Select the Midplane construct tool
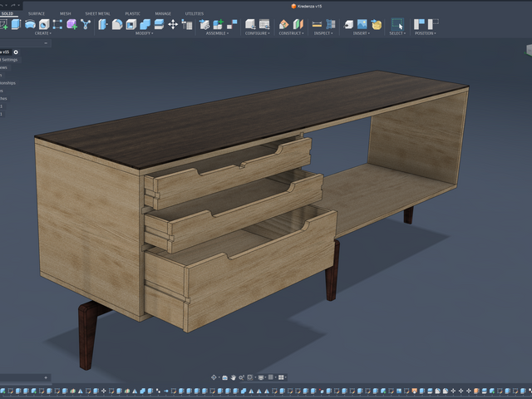This screenshot has width=532, height=399. coord(298,24)
